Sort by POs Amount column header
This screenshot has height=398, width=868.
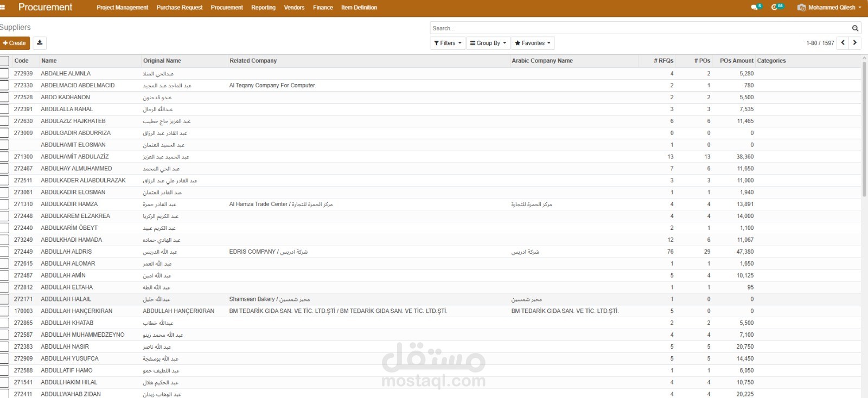pos(737,61)
